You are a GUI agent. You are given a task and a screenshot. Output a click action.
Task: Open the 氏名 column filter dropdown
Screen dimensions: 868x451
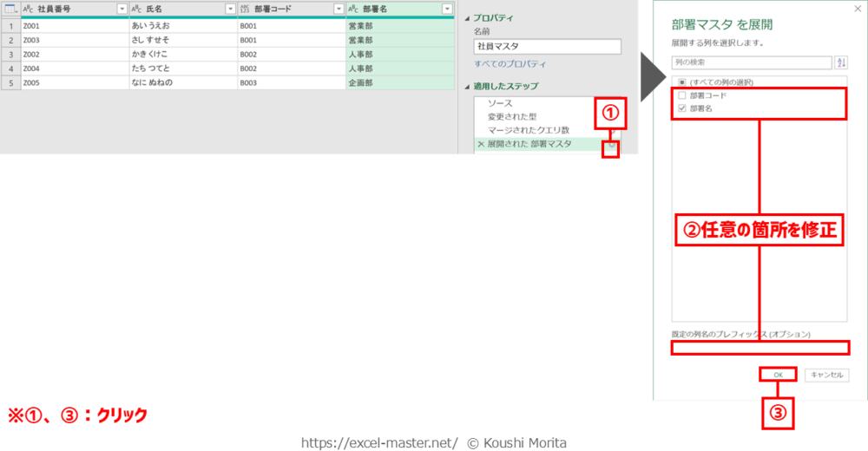point(230,9)
